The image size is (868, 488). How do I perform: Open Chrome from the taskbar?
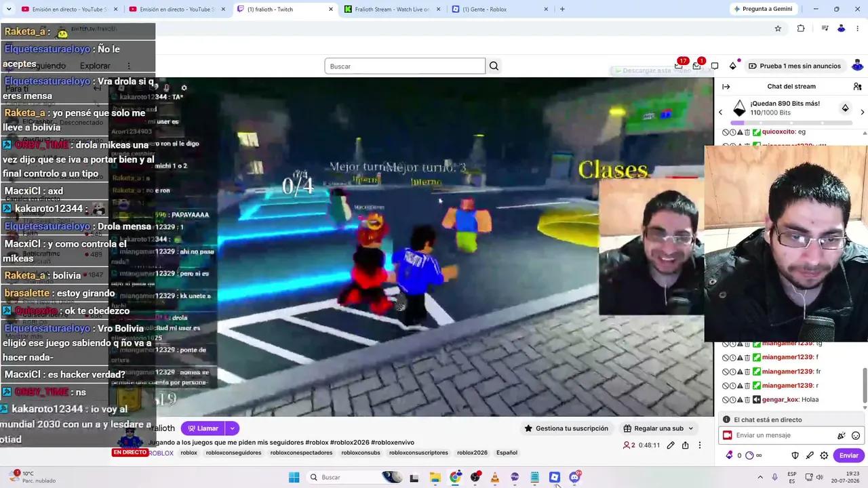(x=455, y=477)
